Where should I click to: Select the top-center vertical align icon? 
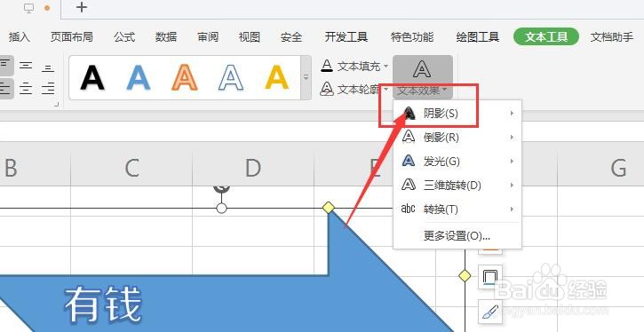coord(26,66)
